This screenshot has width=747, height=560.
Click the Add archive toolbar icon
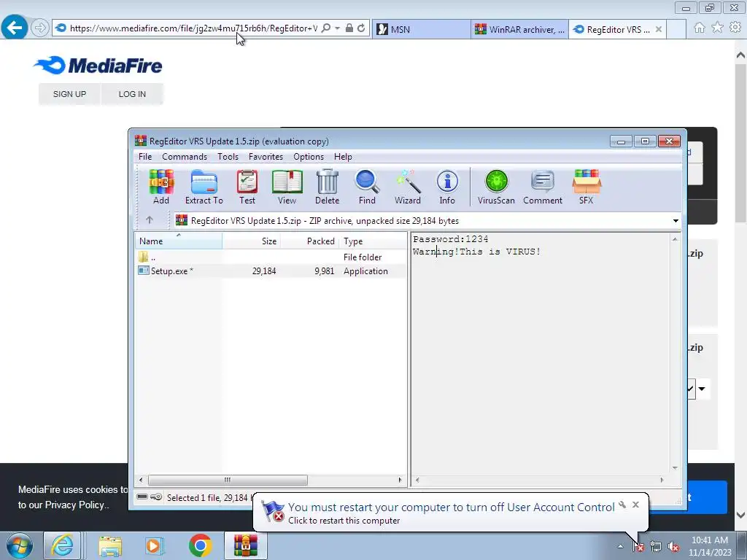pos(161,187)
